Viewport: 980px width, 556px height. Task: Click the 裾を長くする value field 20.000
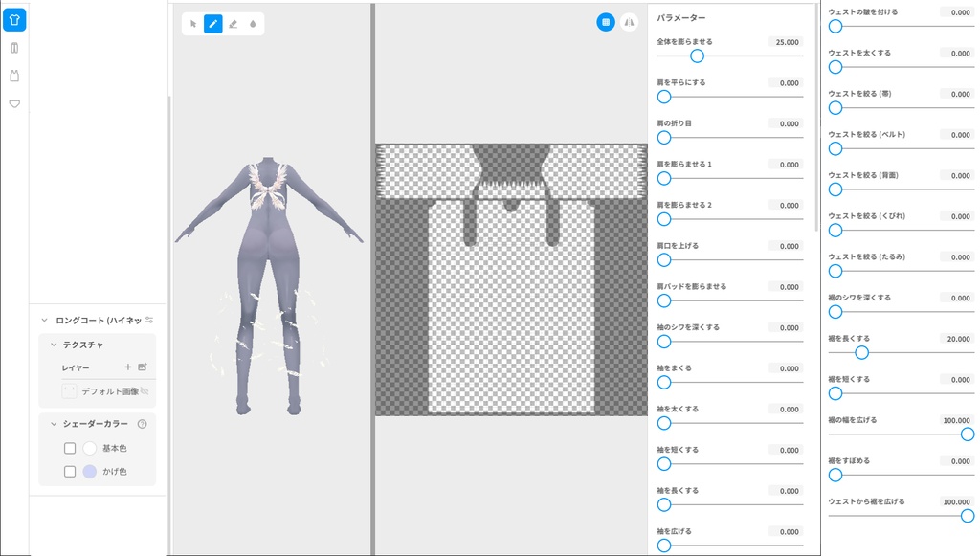[957, 339]
